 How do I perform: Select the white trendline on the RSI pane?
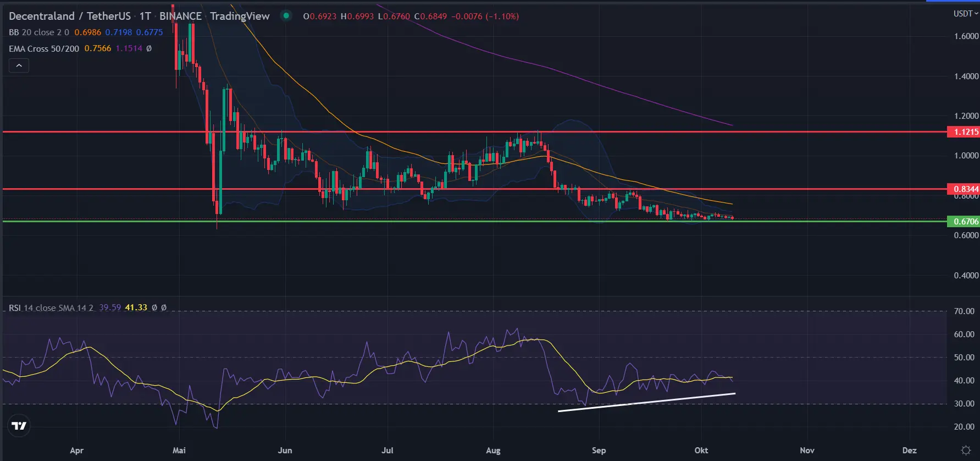click(646, 402)
